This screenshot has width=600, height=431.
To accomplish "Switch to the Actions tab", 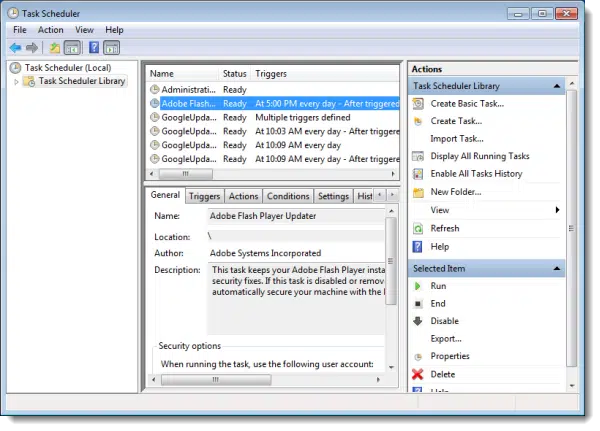I will [243, 196].
